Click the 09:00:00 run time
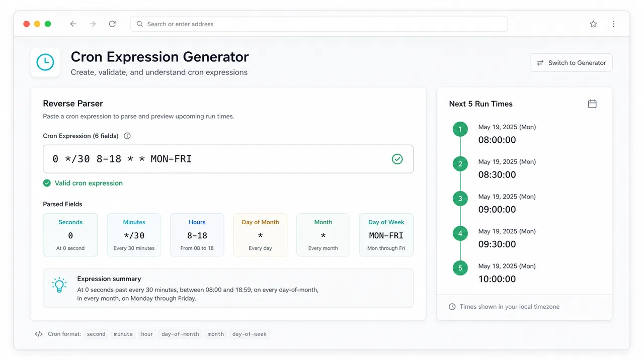The width and height of the screenshot is (644, 362). 497,209
